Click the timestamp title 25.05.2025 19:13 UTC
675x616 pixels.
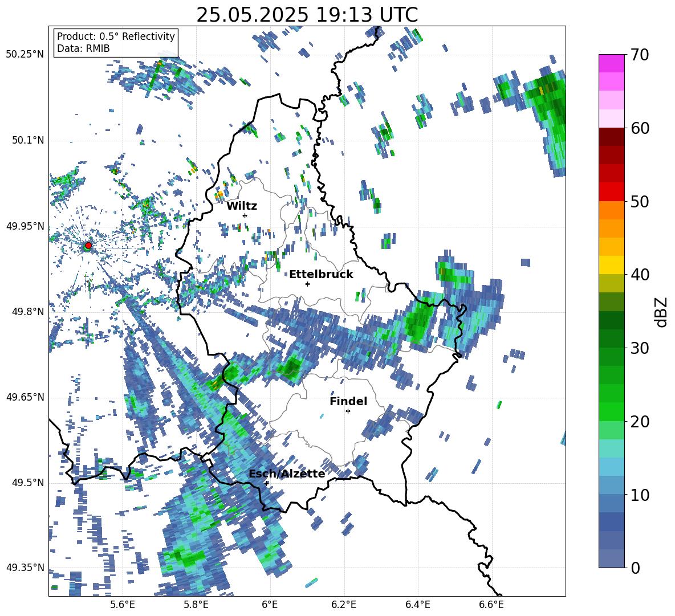pos(307,15)
